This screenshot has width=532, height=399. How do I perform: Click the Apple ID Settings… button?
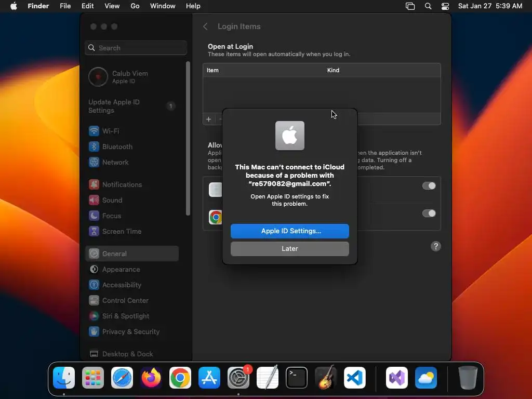click(x=290, y=231)
